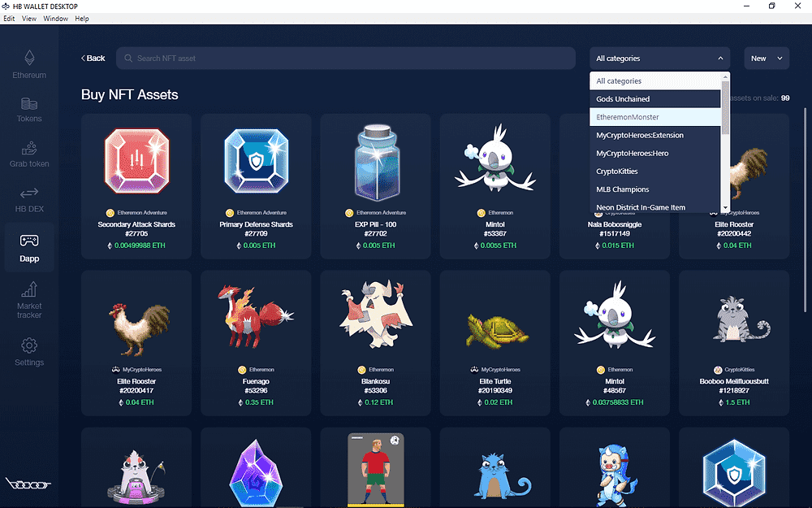Open the Window menu
812x508 pixels.
pos(55,18)
